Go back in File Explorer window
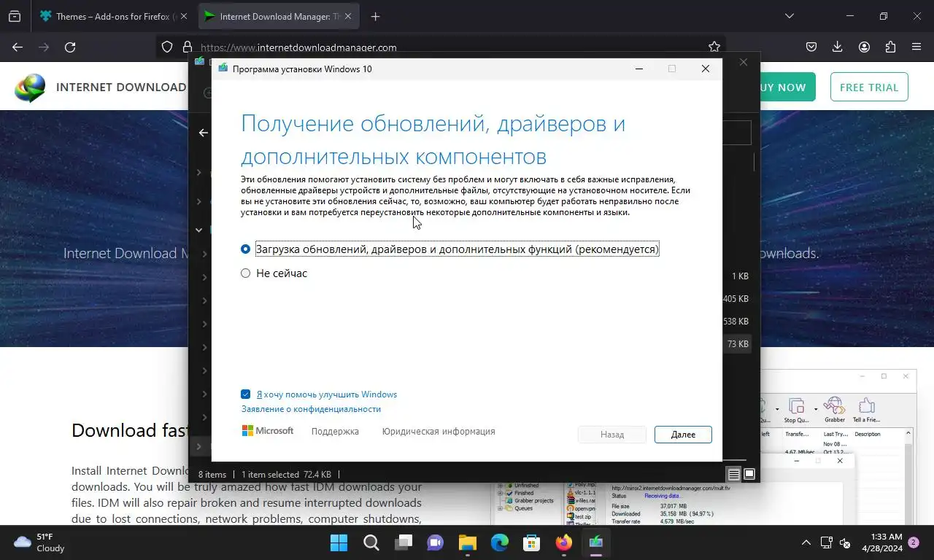This screenshot has width=934, height=560. point(203,133)
